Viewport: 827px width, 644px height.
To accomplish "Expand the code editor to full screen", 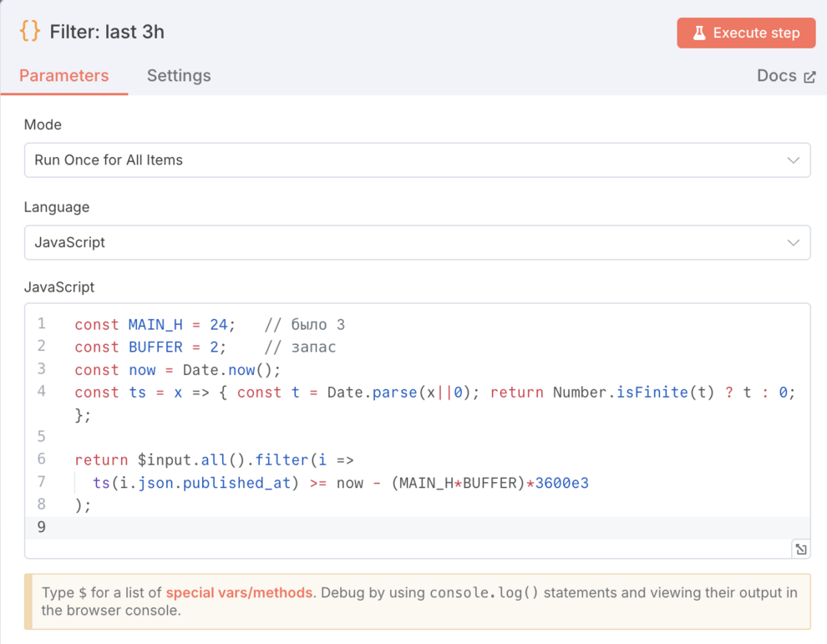I will coord(800,549).
